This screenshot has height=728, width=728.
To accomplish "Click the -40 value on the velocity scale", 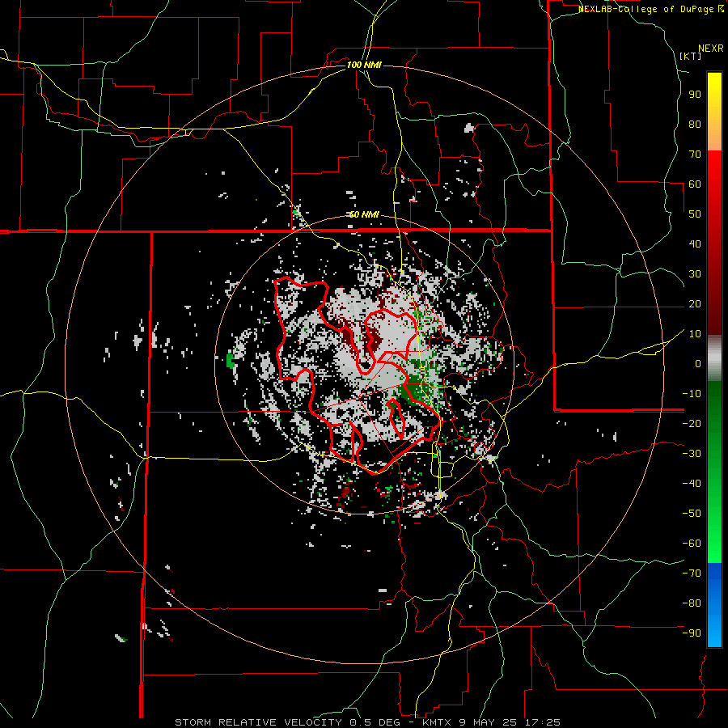I will [x=692, y=484].
